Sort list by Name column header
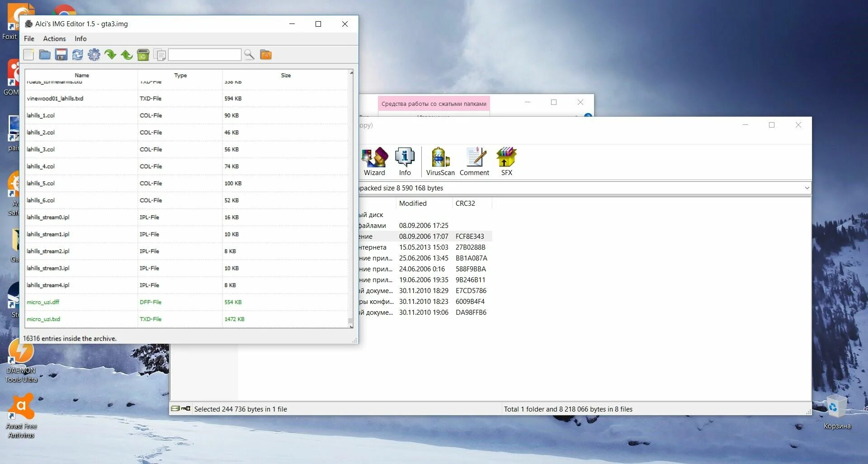The width and height of the screenshot is (868, 464). coord(82,75)
